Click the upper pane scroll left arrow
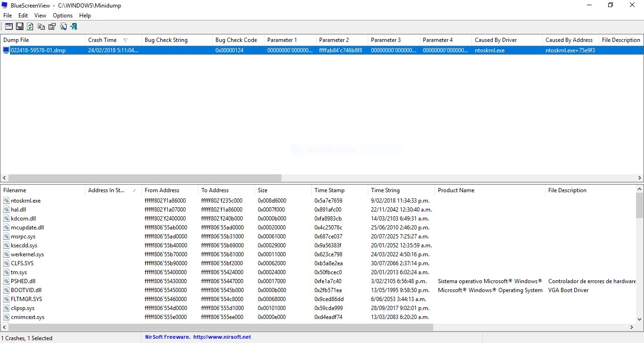This screenshot has width=644, height=343. 4,178
